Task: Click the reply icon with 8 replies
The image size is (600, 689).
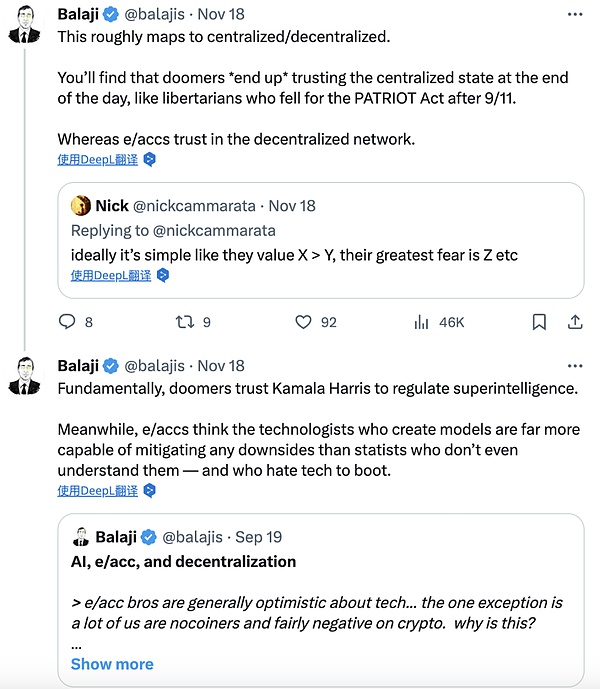Action: pyautogui.click(x=68, y=322)
